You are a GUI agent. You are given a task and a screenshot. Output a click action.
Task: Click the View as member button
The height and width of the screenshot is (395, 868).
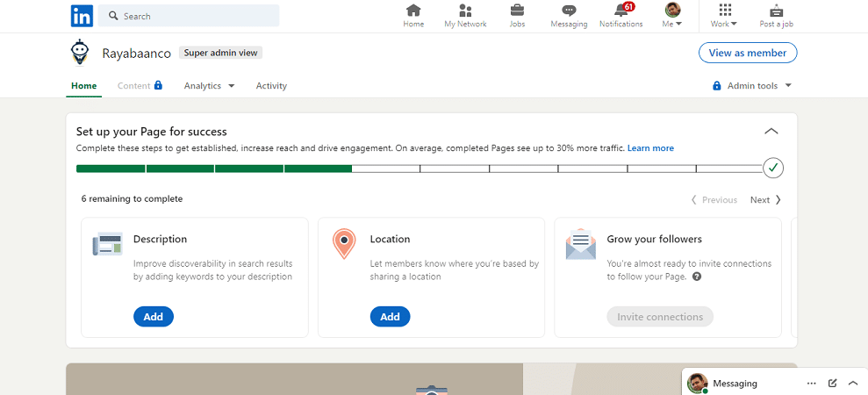click(x=747, y=53)
